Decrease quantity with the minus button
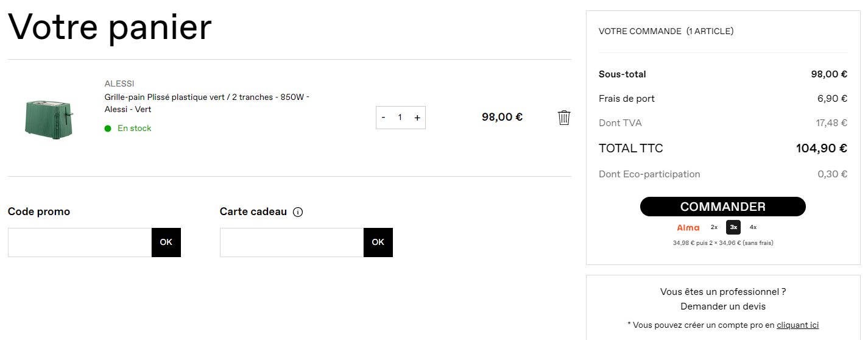 pos(383,118)
